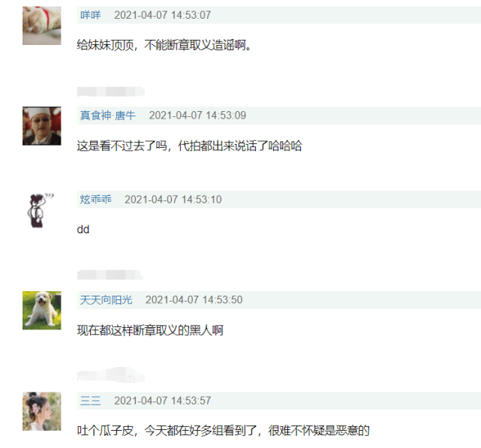Click the comment starting 吐个瓜子皮
The height and width of the screenshot is (448, 481).
[223, 431]
